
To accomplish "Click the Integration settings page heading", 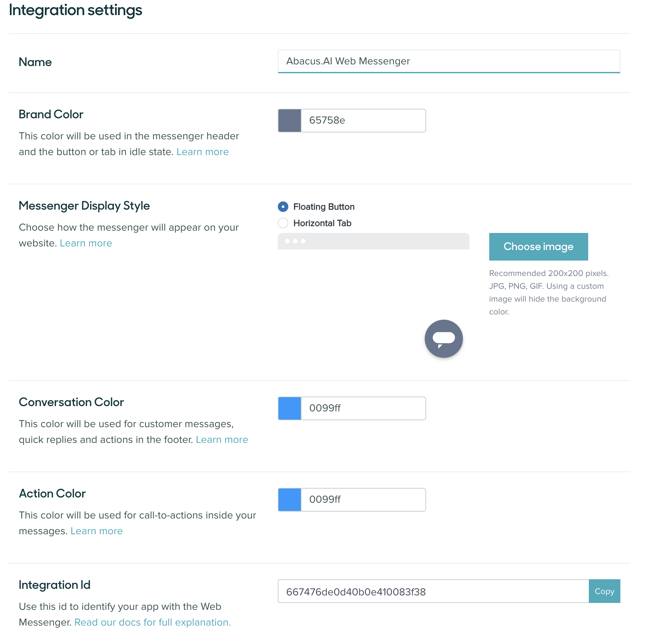I will coord(76,11).
